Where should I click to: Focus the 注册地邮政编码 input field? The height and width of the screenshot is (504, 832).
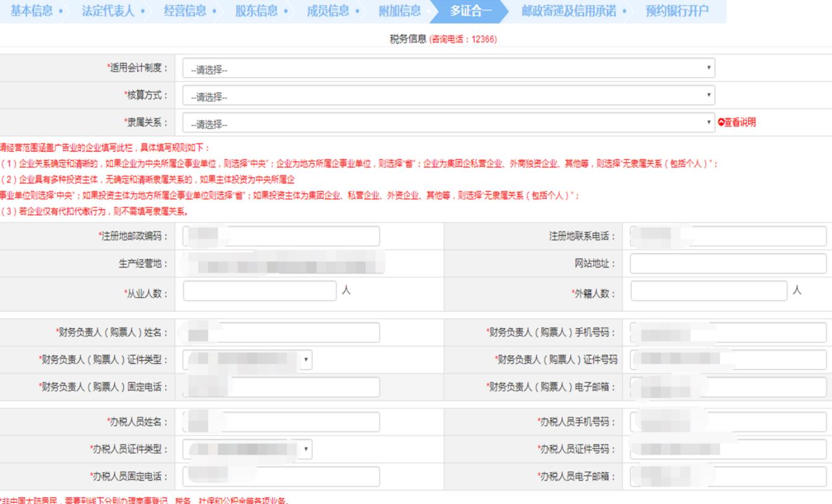pyautogui.click(x=281, y=236)
